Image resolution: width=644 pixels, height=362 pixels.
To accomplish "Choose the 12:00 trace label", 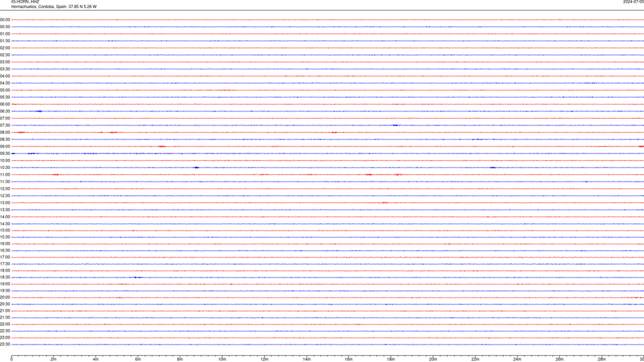I will 5,189.
